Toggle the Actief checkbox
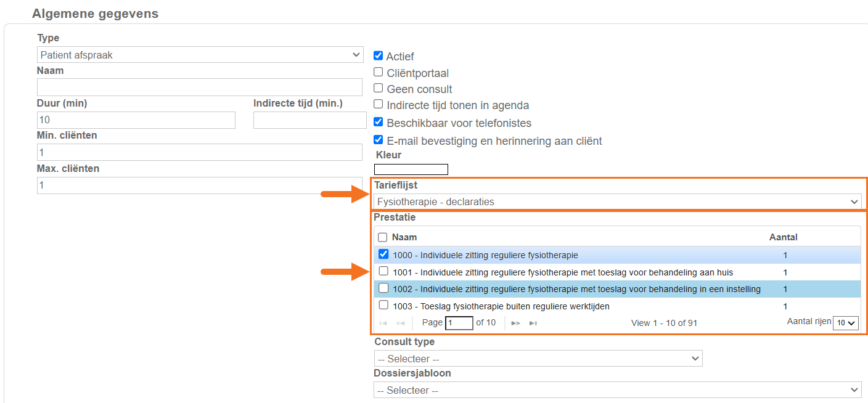Screen dimensions: 868x403 coord(379,55)
